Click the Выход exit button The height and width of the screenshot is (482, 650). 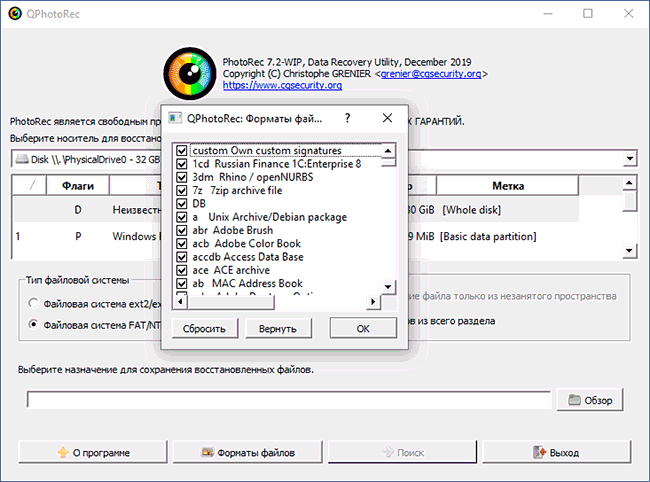pyautogui.click(x=557, y=452)
